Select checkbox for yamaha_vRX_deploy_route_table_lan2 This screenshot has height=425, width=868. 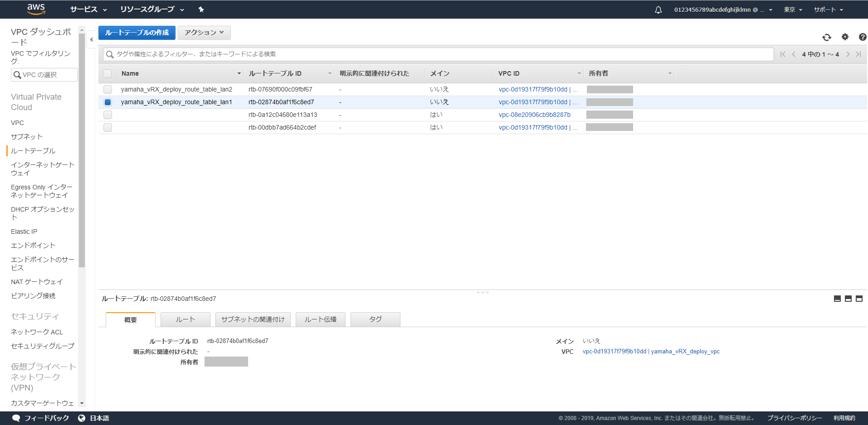(107, 90)
